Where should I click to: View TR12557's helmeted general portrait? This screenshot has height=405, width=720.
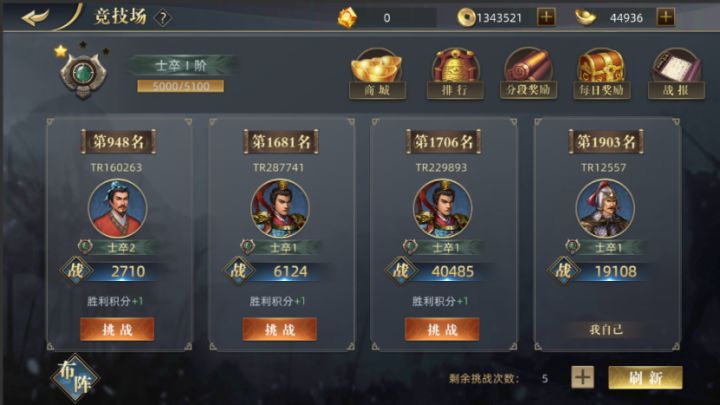[605, 208]
